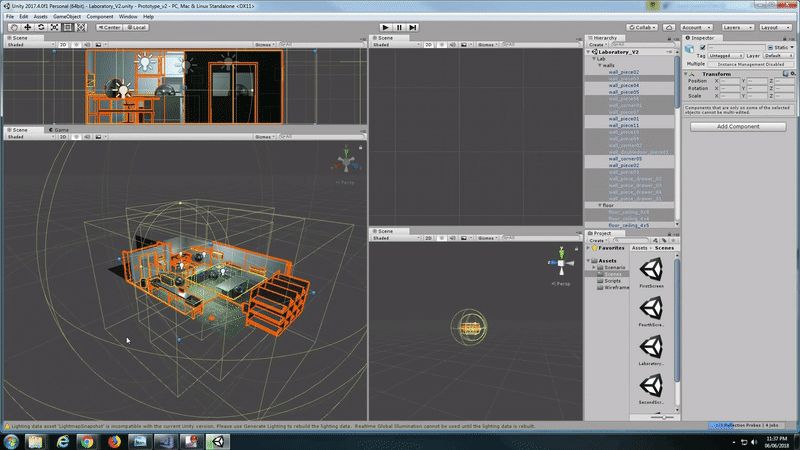Select the Scale tool
This screenshot has height=450, width=800.
click(x=54, y=27)
